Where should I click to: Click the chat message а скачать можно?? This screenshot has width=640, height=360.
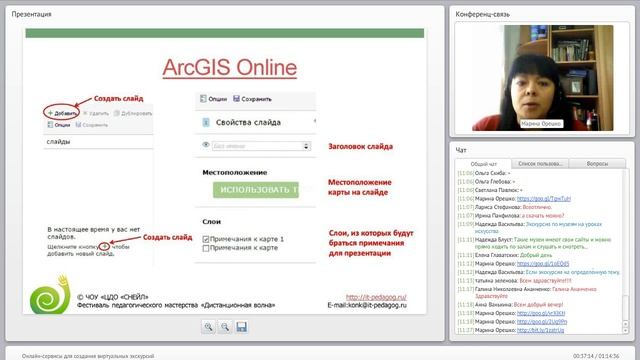pos(543,216)
